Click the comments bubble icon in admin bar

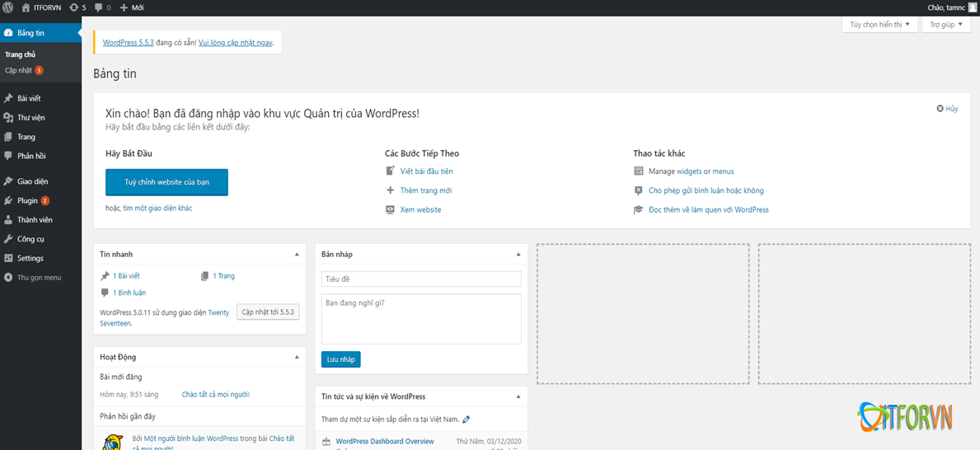click(x=98, y=7)
